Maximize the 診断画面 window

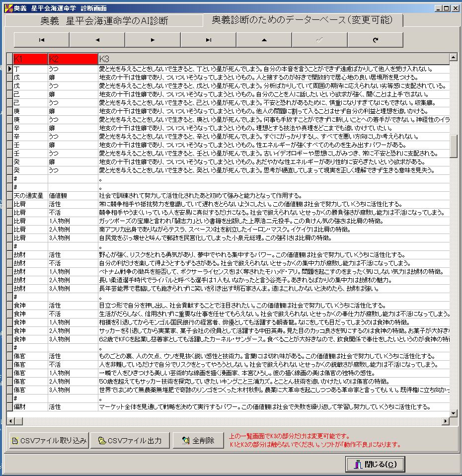click(x=446, y=8)
